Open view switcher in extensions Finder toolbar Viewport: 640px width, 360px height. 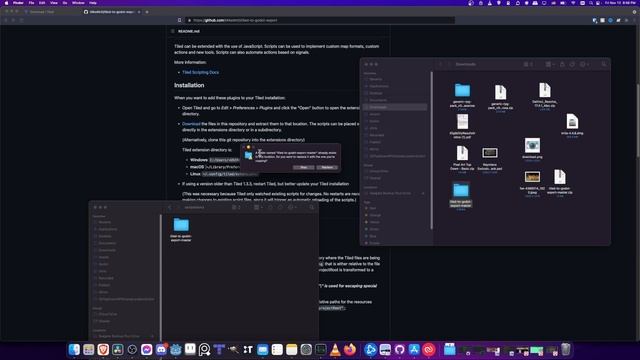pyautogui.click(x=236, y=207)
